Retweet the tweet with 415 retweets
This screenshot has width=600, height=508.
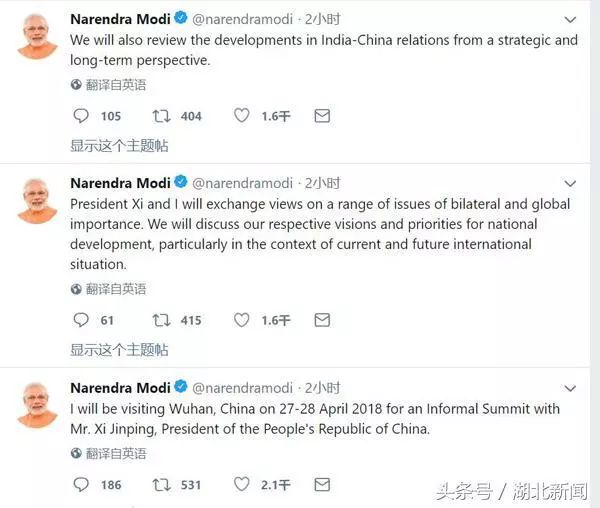[161, 320]
